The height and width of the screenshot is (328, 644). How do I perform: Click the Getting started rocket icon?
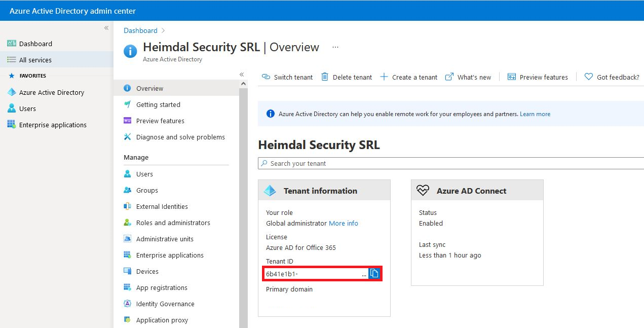click(x=127, y=104)
